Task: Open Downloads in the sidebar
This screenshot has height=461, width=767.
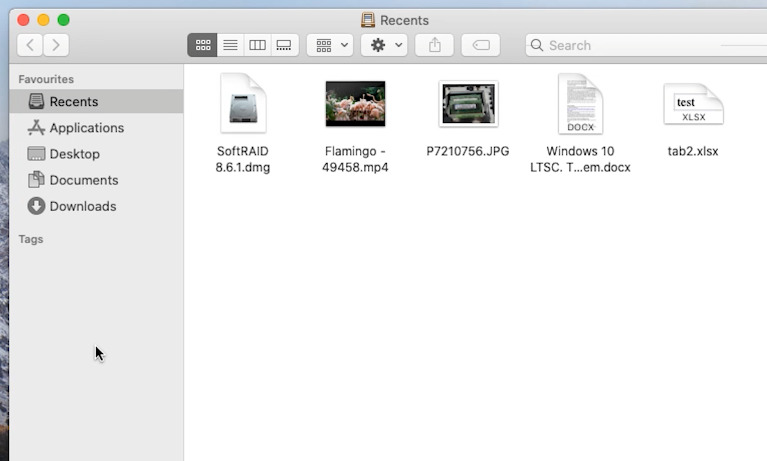Action: pyautogui.click(x=96, y=206)
